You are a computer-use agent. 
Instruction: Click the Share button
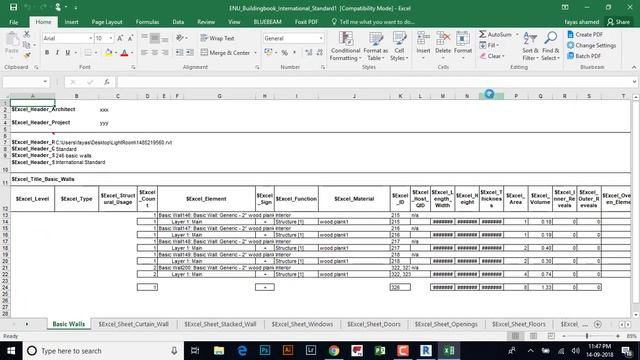(x=618, y=22)
